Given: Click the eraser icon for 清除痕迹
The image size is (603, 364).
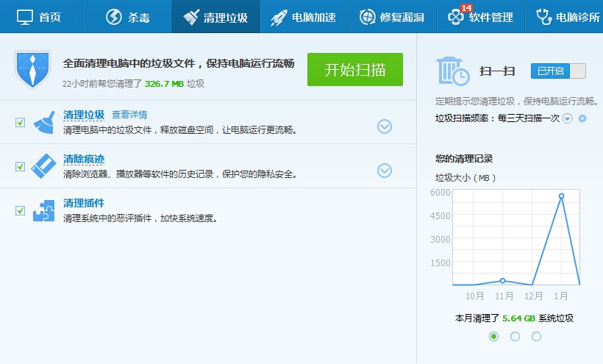Looking at the screenshot, I should [43, 166].
